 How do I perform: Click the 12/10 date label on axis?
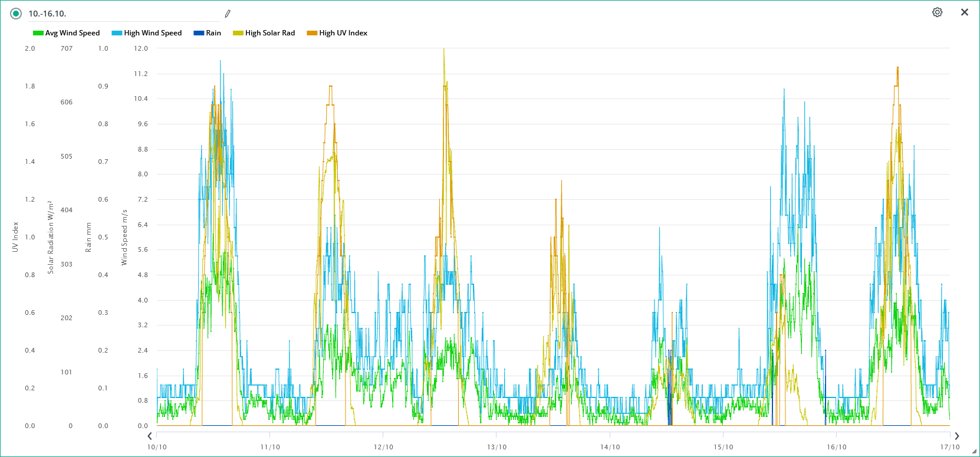pyautogui.click(x=383, y=447)
